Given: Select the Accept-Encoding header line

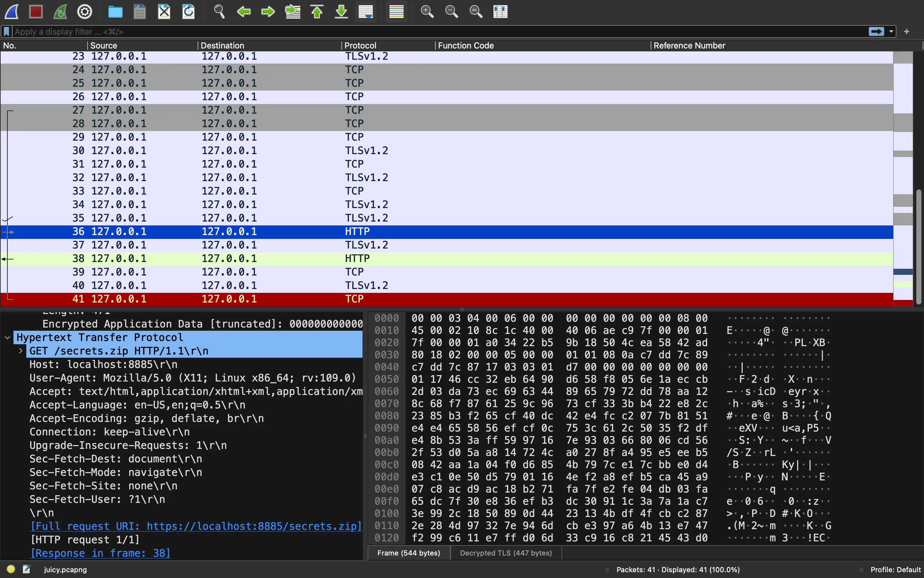Looking at the screenshot, I should (147, 419).
